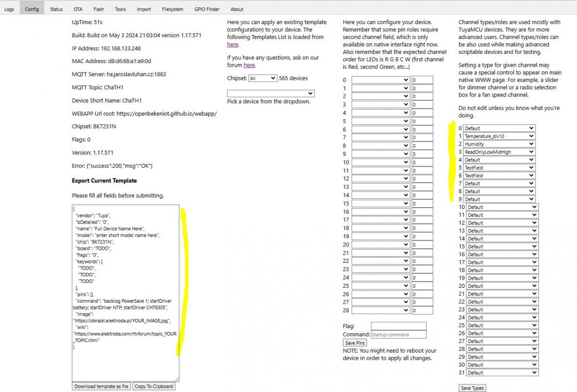Open channel 0 Default type dropdown
The image size is (577, 392).
click(x=499, y=128)
